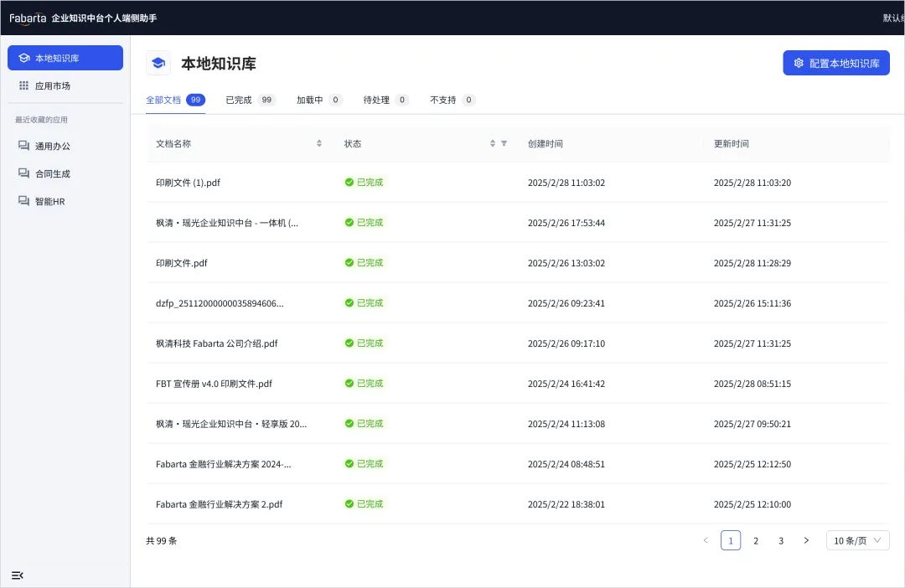Open the 印刷文件 (1).pdf row
Viewport: 905px width, 588px height.
click(x=518, y=183)
